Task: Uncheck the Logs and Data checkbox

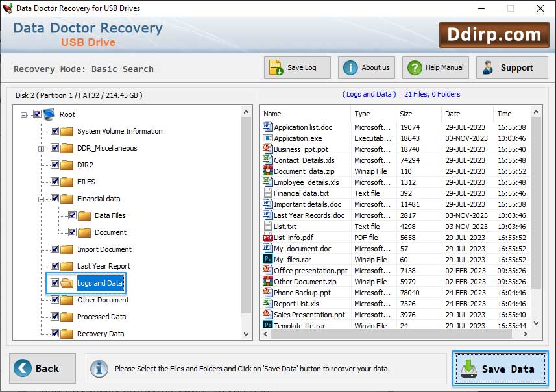Action: 54,283
